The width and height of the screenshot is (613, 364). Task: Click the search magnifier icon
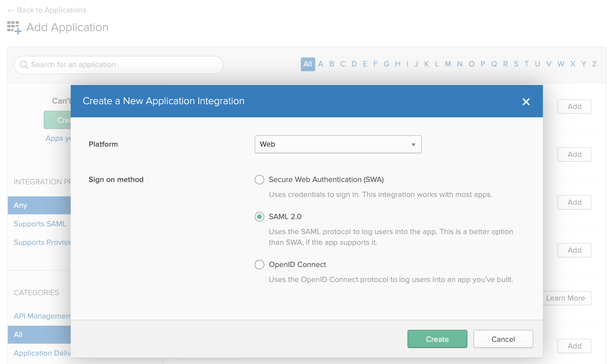pyautogui.click(x=24, y=65)
